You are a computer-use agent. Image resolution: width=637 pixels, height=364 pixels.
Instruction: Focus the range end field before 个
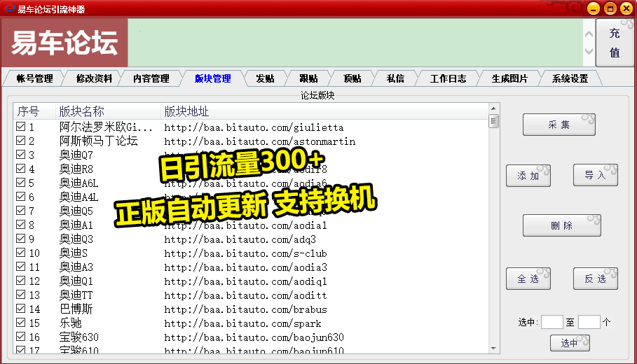[589, 322]
